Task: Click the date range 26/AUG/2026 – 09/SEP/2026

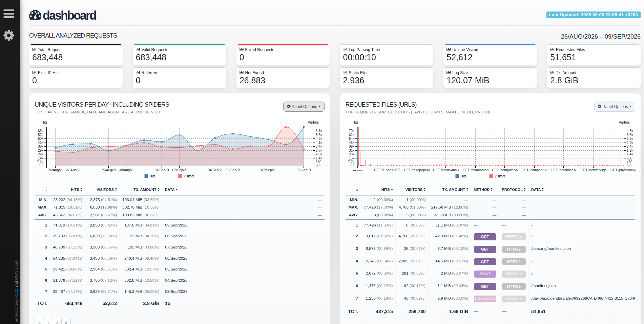Action: pos(601,37)
